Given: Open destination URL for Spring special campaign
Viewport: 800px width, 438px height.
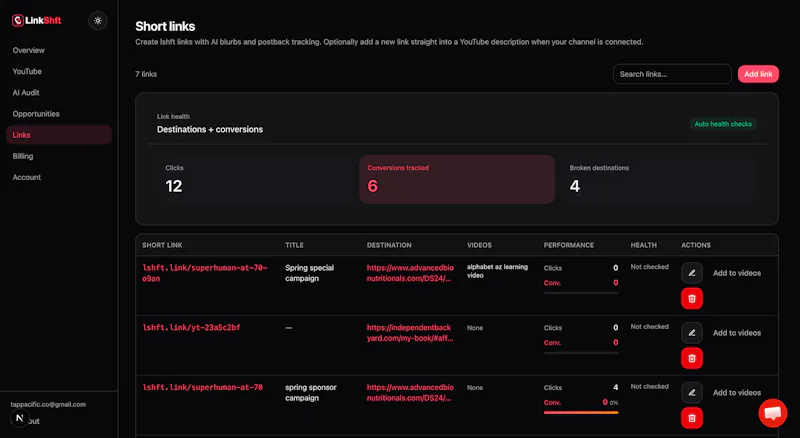Looking at the screenshot, I should tap(410, 273).
